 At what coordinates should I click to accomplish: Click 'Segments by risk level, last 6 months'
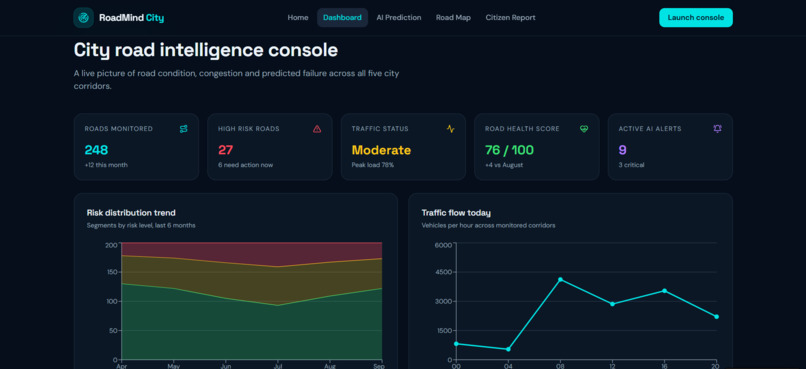(141, 225)
